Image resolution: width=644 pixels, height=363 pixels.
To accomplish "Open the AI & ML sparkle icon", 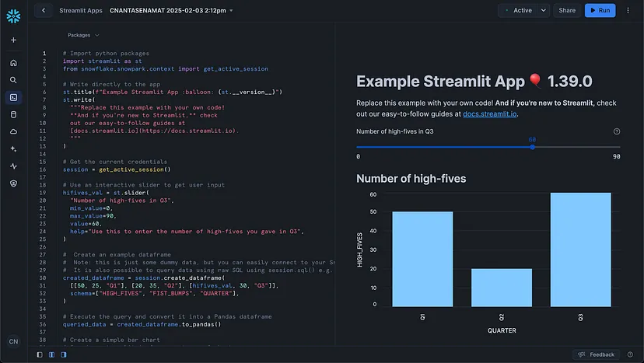I will tap(13, 149).
